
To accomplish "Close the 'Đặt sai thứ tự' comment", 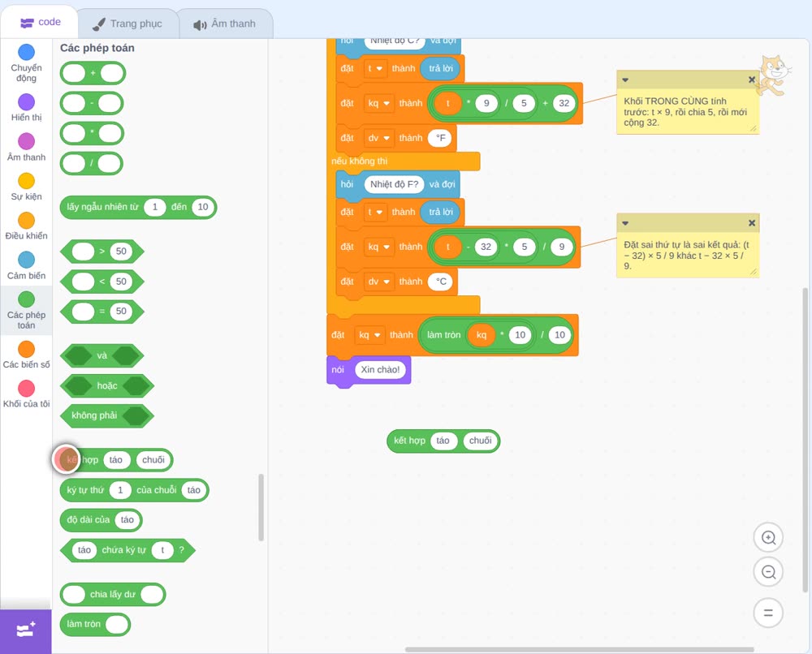I will point(751,223).
